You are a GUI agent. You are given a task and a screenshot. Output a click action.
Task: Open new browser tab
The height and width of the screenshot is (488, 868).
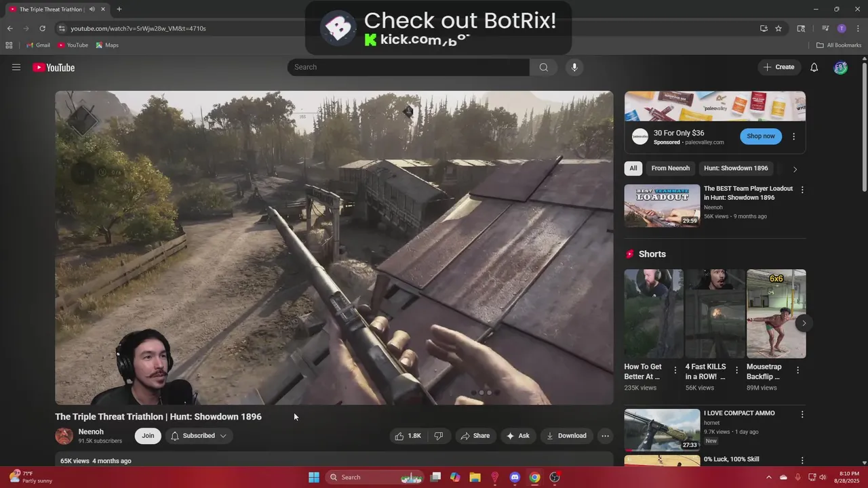(x=119, y=9)
